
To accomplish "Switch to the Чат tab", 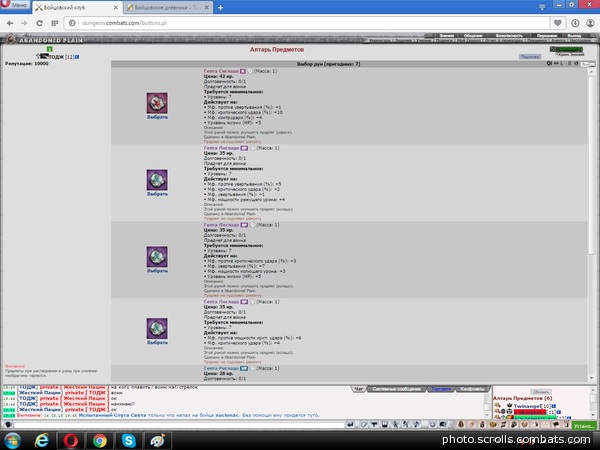I will pos(359,389).
